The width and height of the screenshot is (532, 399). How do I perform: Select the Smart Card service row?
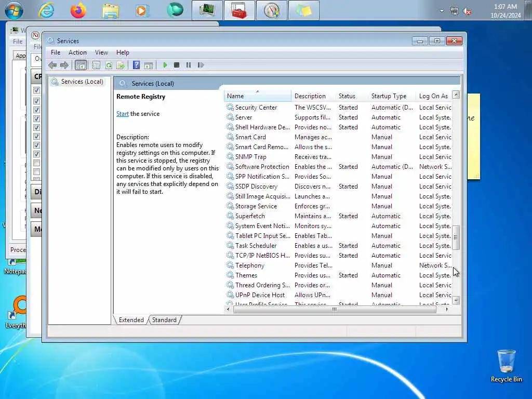tap(338, 137)
